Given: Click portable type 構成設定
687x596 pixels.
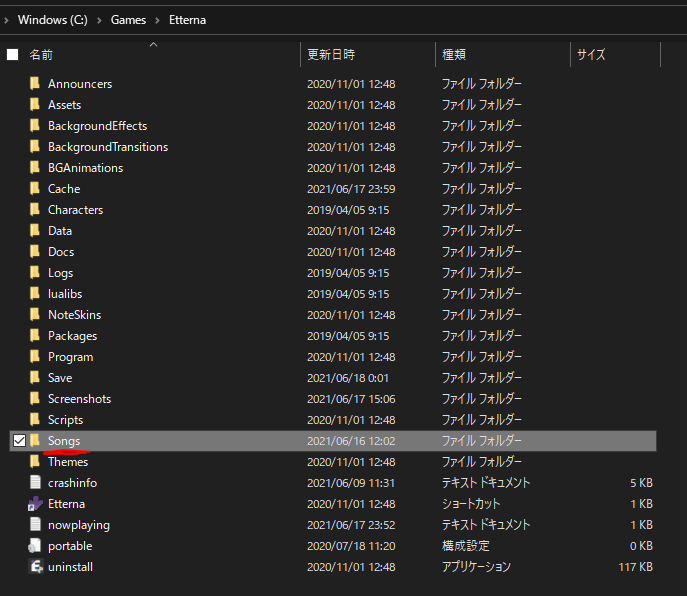Looking at the screenshot, I should point(465,546).
